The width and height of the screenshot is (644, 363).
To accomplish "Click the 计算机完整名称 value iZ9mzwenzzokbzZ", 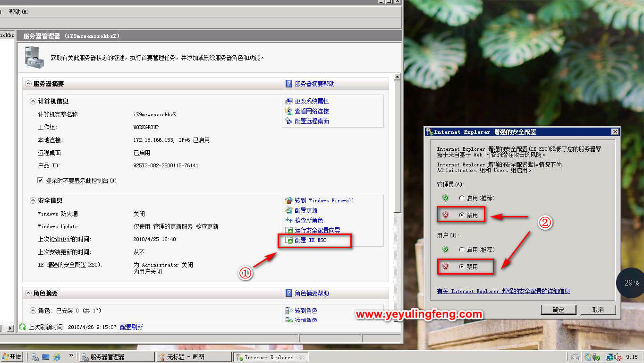I will 154,114.
